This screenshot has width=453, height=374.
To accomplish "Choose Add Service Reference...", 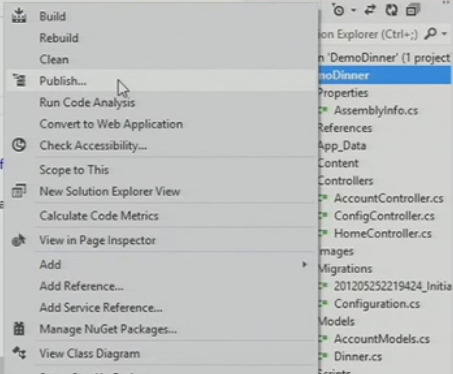I will tap(101, 307).
